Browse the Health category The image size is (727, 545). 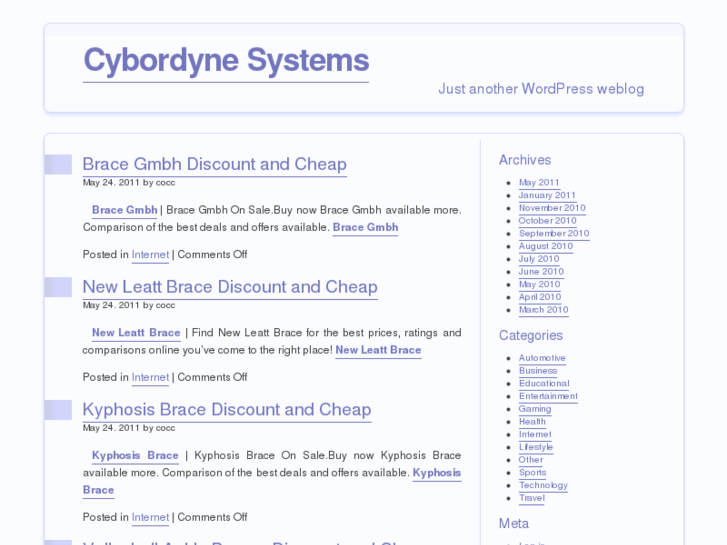pyautogui.click(x=532, y=422)
